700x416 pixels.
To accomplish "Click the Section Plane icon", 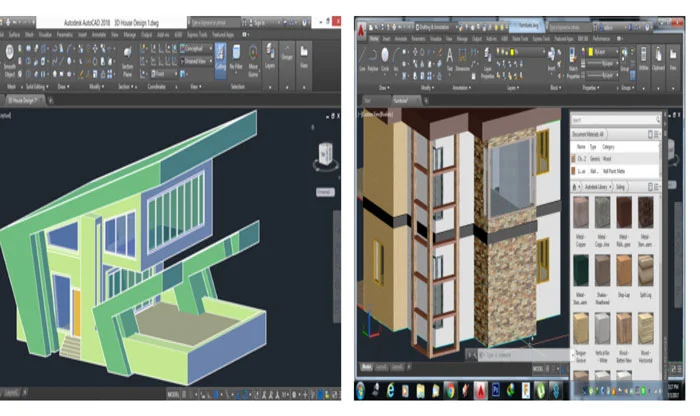I will (127, 61).
